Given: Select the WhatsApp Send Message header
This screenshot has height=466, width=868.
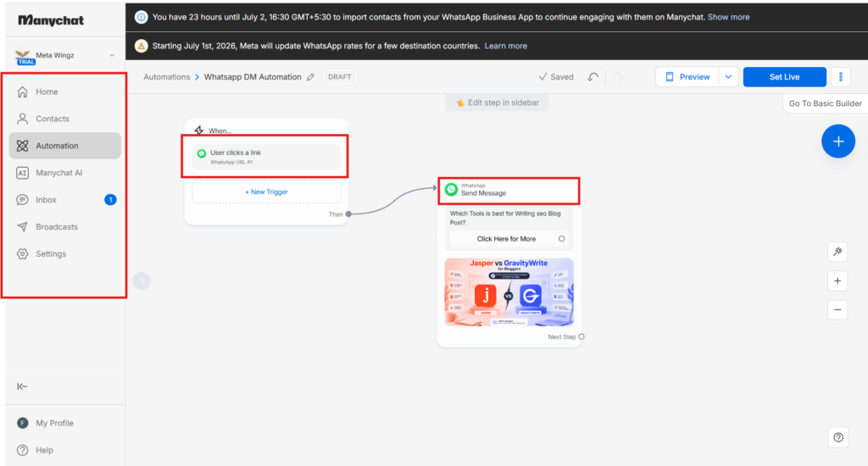Looking at the screenshot, I should [509, 190].
